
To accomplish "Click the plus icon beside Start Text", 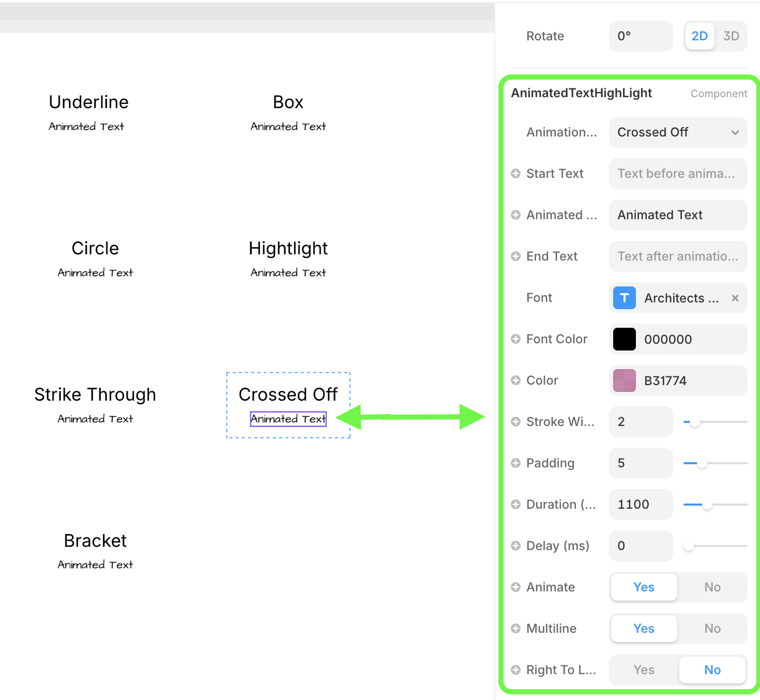I will click(515, 174).
